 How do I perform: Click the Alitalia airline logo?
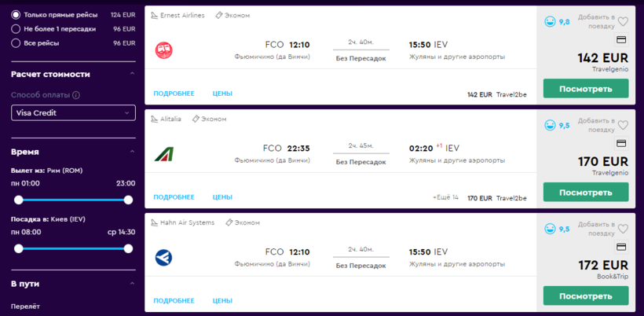click(164, 153)
